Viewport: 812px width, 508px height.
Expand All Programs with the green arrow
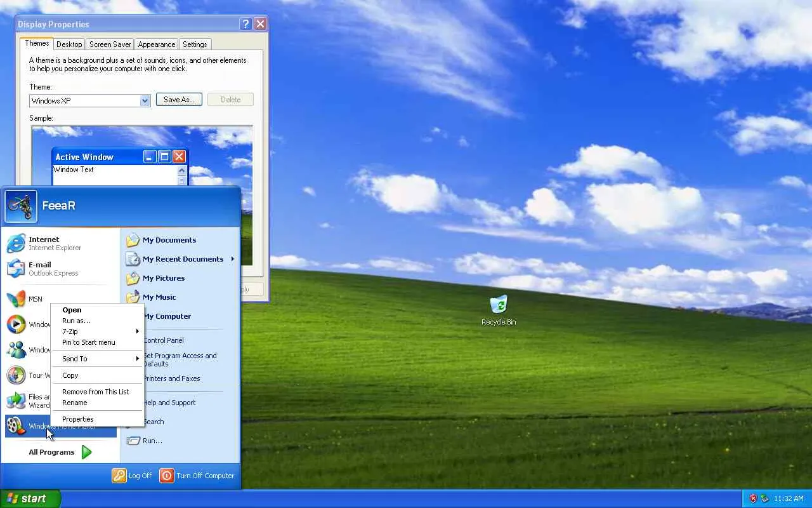(x=87, y=452)
